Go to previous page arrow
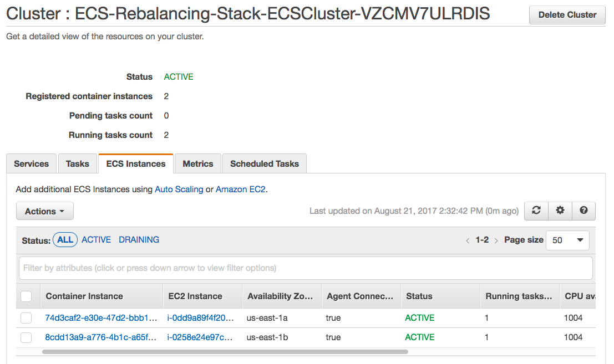This screenshot has height=364, width=614. pos(468,240)
